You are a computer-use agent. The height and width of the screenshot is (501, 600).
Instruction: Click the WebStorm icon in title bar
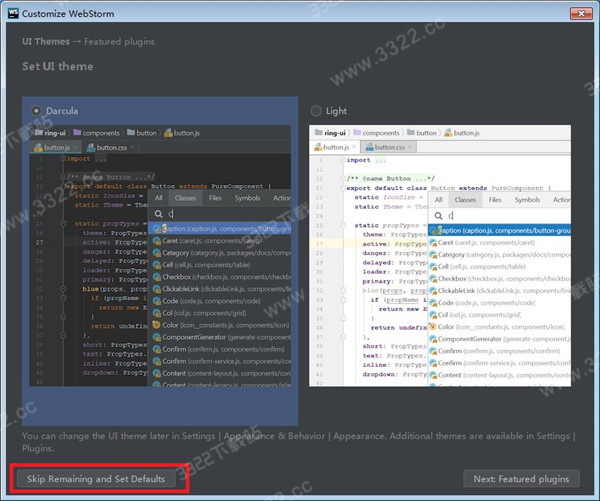13,13
